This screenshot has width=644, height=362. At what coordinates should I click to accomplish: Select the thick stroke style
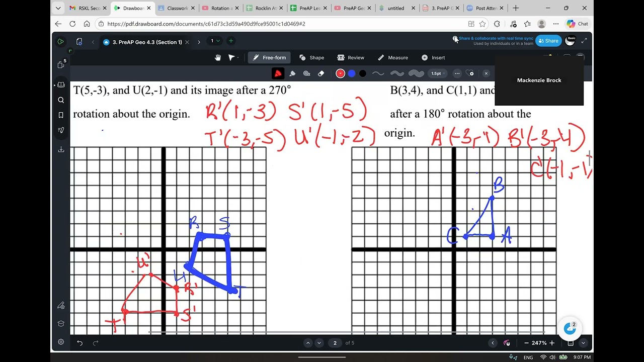(416, 73)
